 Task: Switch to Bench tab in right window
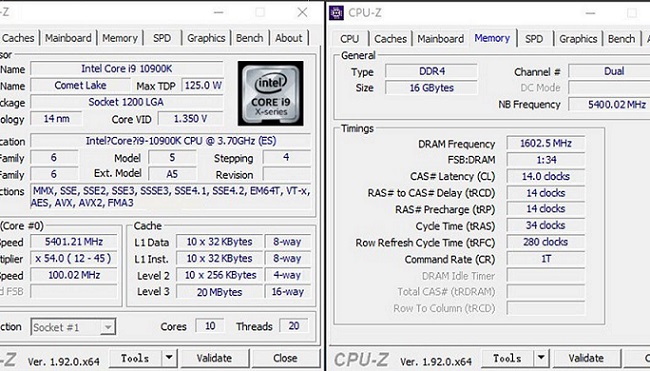[x=621, y=39]
